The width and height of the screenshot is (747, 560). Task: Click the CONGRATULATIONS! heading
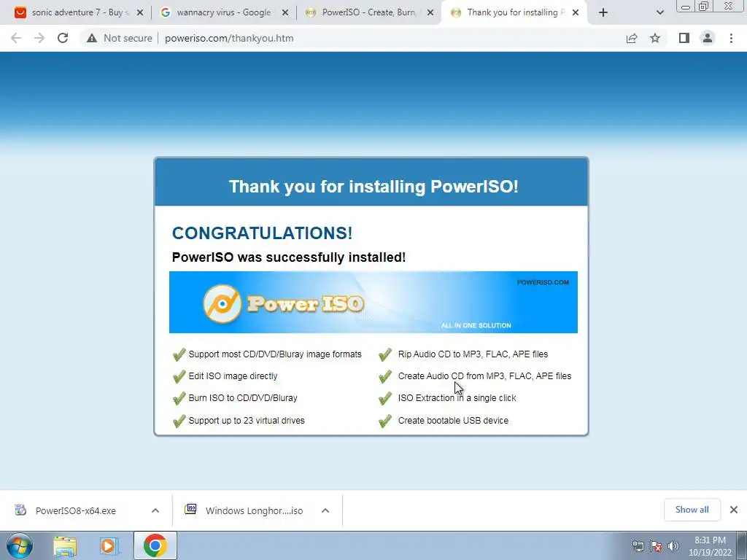(262, 233)
